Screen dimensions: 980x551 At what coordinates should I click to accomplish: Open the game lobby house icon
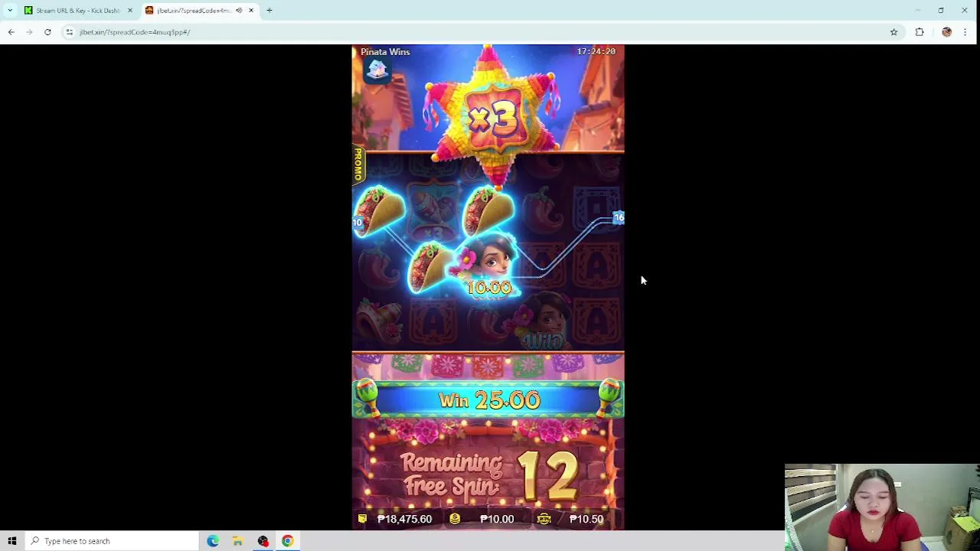pos(377,70)
